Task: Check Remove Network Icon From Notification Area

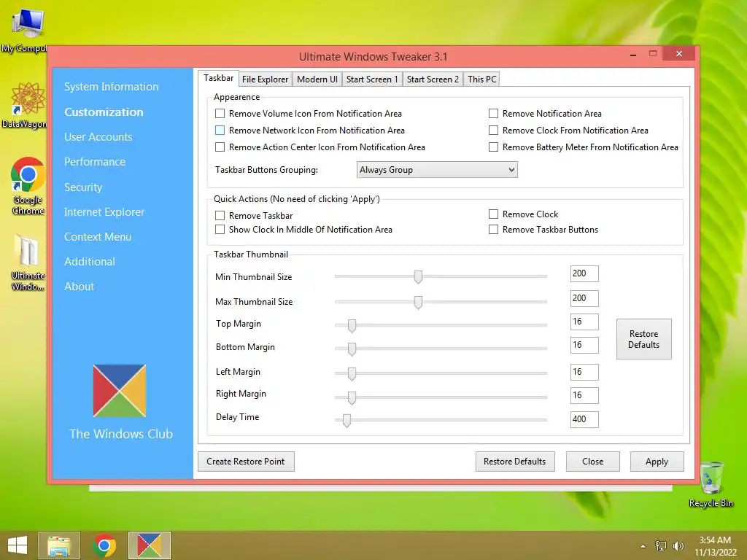Action: 220,130
